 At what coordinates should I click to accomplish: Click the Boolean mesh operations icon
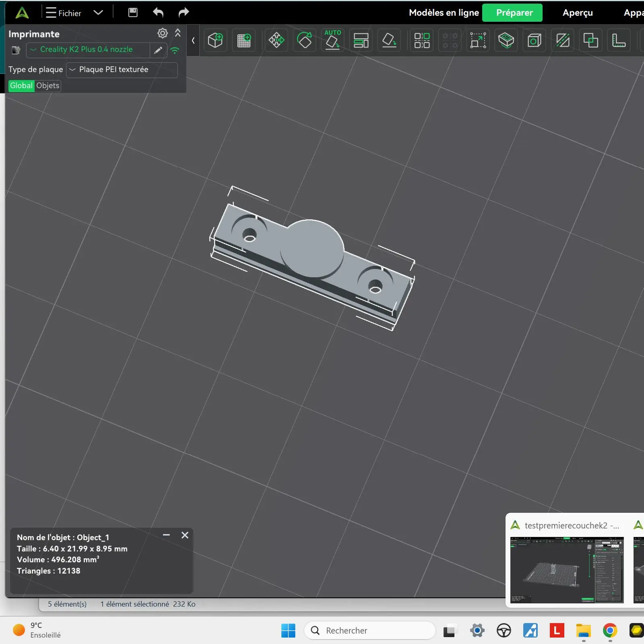pyautogui.click(x=590, y=40)
